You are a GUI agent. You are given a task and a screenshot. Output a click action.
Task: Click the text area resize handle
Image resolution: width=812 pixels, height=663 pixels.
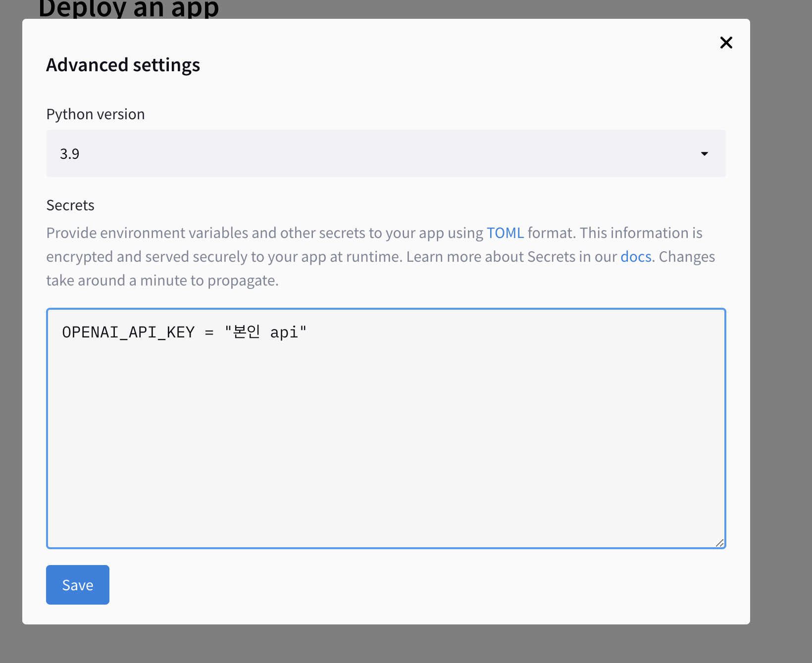(x=720, y=543)
